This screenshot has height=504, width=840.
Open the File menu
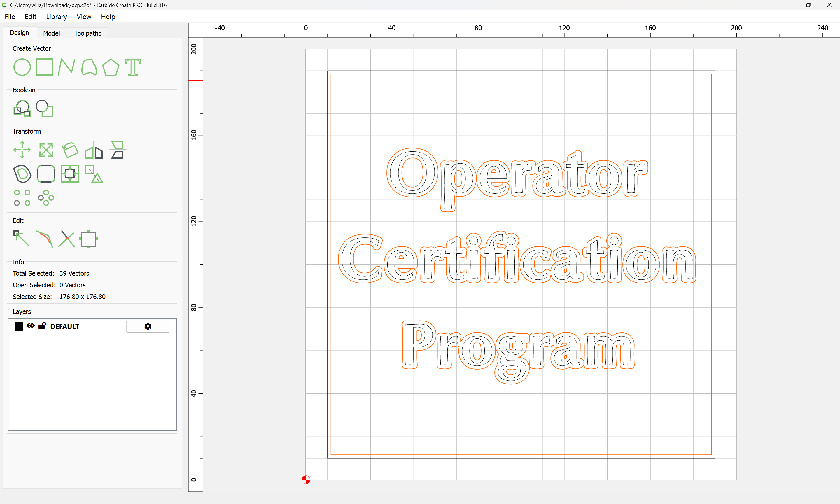(x=10, y=16)
